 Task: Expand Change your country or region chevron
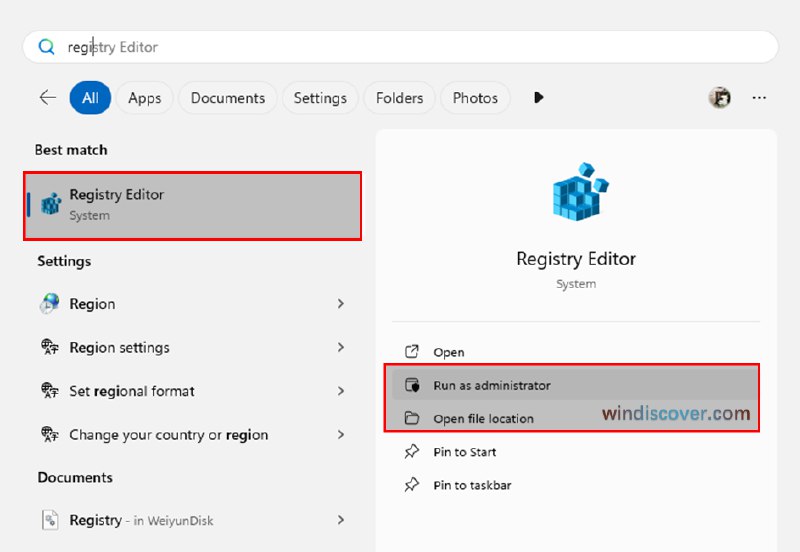point(340,435)
